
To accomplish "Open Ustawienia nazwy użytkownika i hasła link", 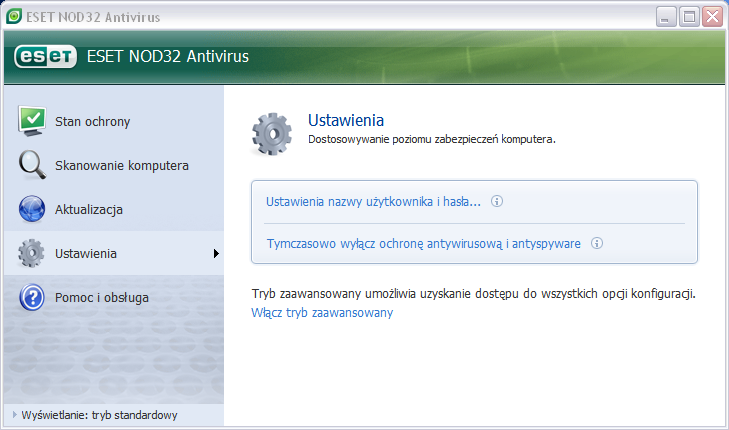I will (373, 202).
